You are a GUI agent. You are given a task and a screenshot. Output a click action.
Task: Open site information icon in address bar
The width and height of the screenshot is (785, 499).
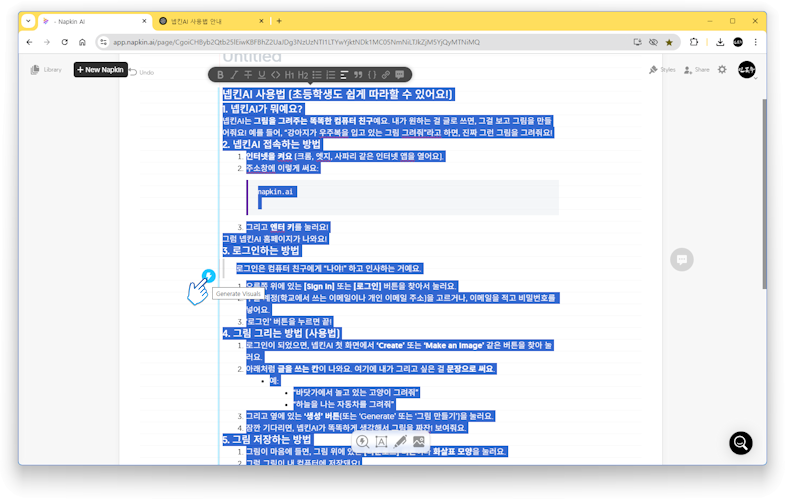point(104,42)
